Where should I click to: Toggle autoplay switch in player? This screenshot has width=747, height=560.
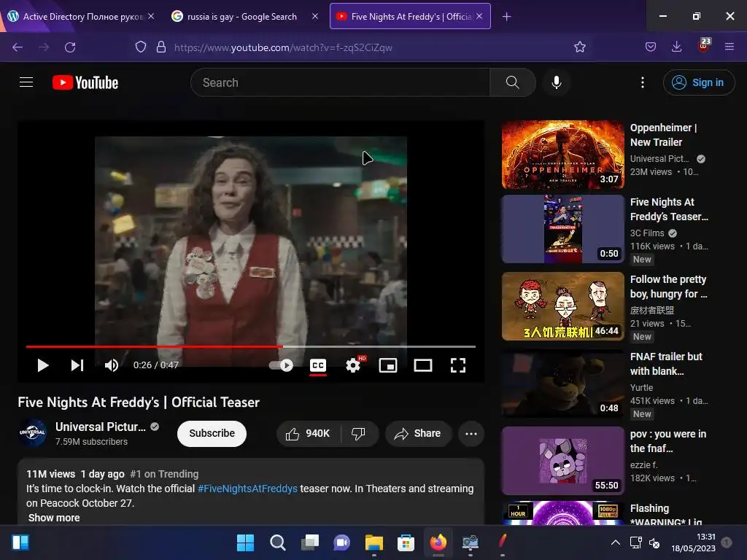281,365
